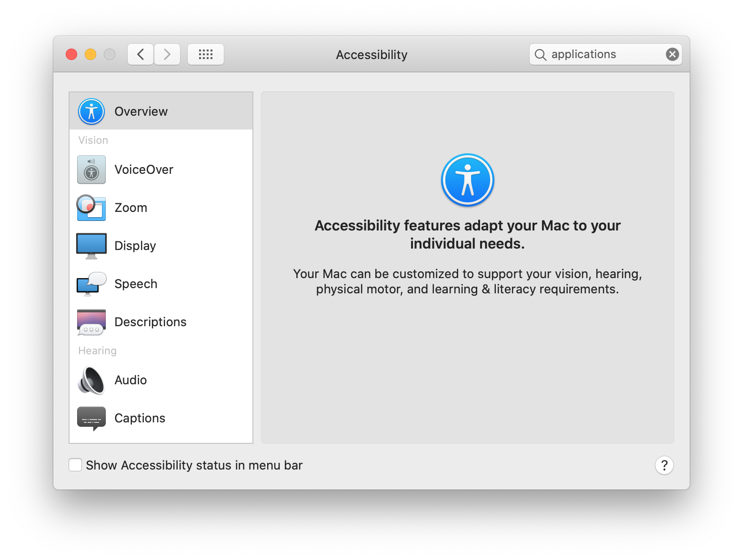This screenshot has height=560, width=743.
Task: Select the Speech bubble icon
Action: click(x=91, y=284)
